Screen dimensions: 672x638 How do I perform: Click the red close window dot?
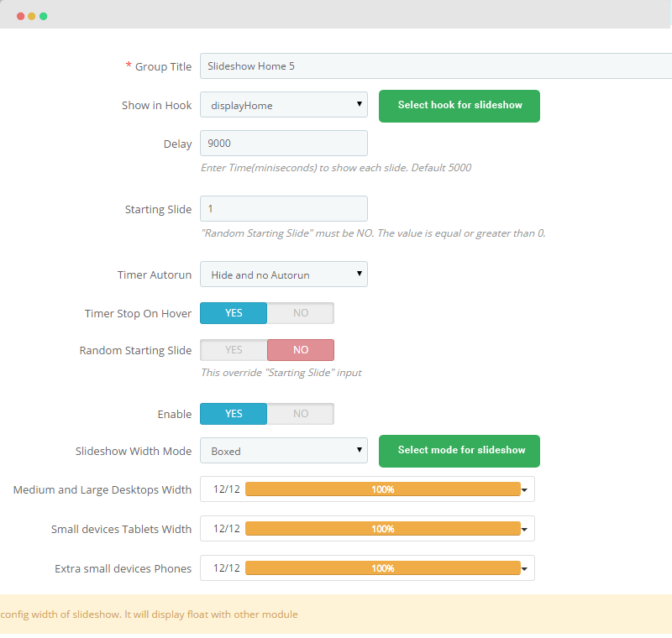tap(20, 16)
